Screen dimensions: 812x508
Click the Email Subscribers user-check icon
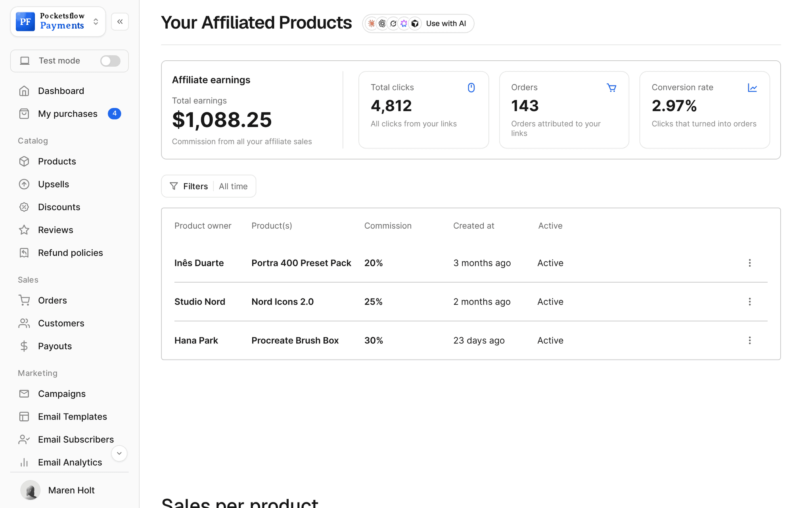tap(24, 439)
